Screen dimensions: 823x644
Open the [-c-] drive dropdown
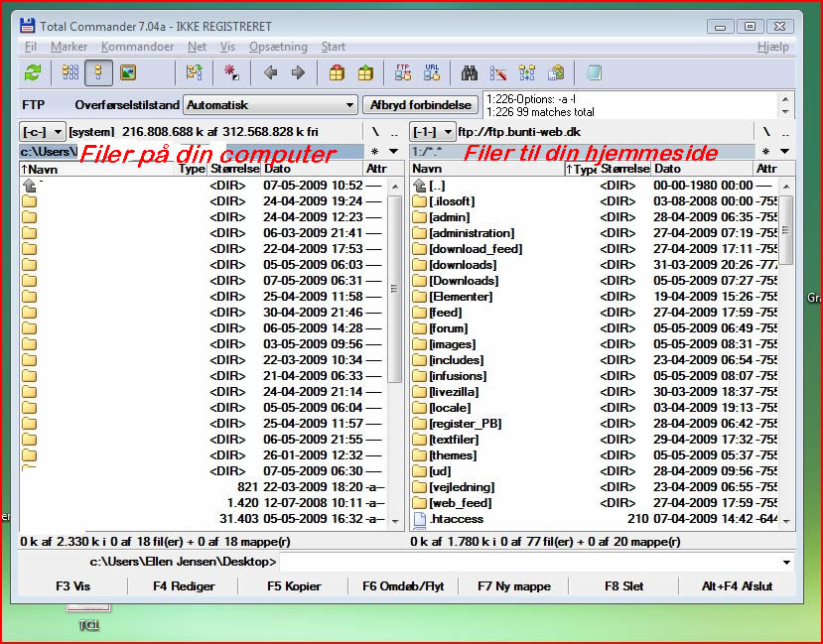42,132
